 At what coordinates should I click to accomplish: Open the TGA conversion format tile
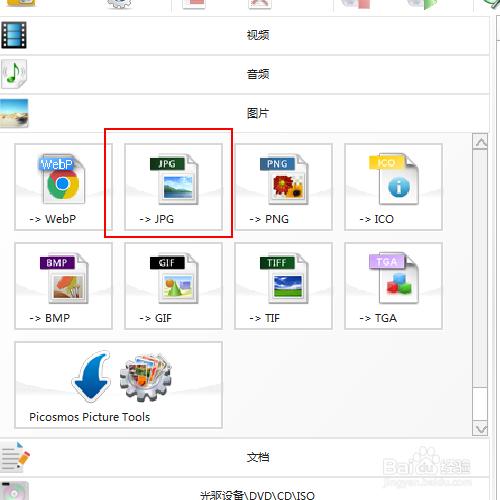coord(393,286)
